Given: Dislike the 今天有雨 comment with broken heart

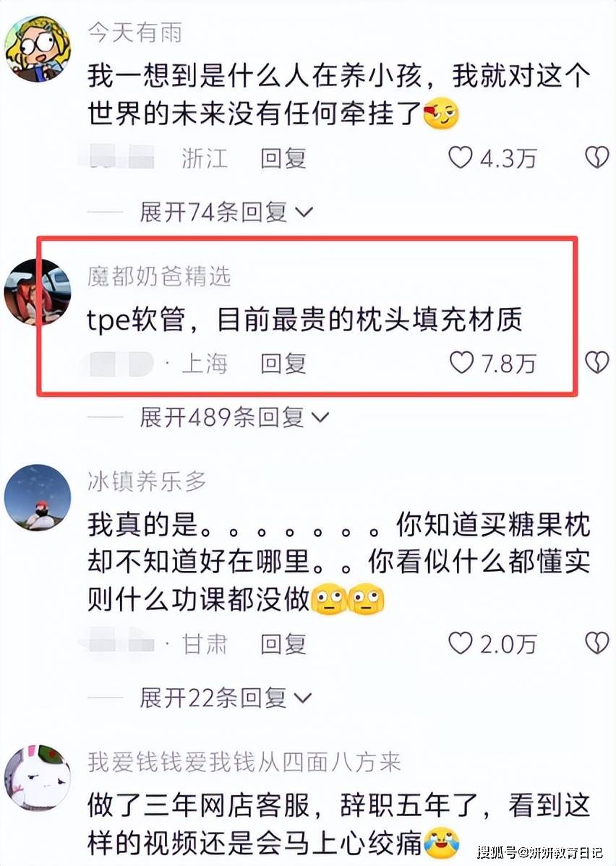Looking at the screenshot, I should (597, 158).
